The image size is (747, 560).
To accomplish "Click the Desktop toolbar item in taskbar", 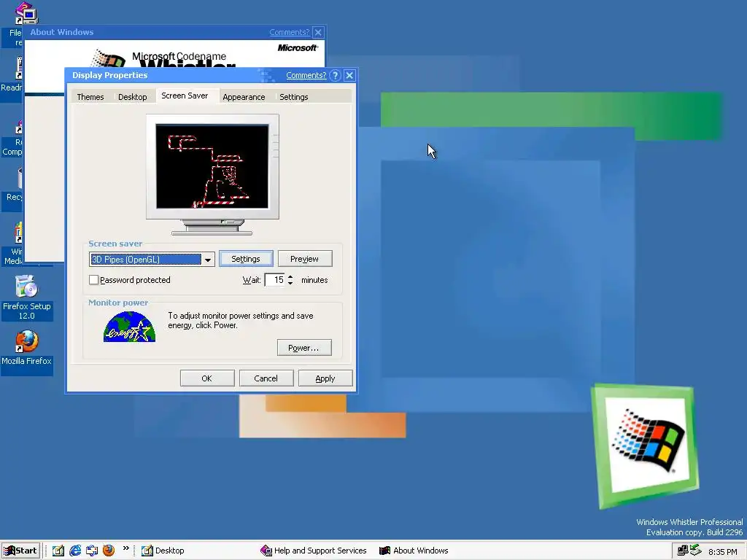I will (x=163, y=551).
